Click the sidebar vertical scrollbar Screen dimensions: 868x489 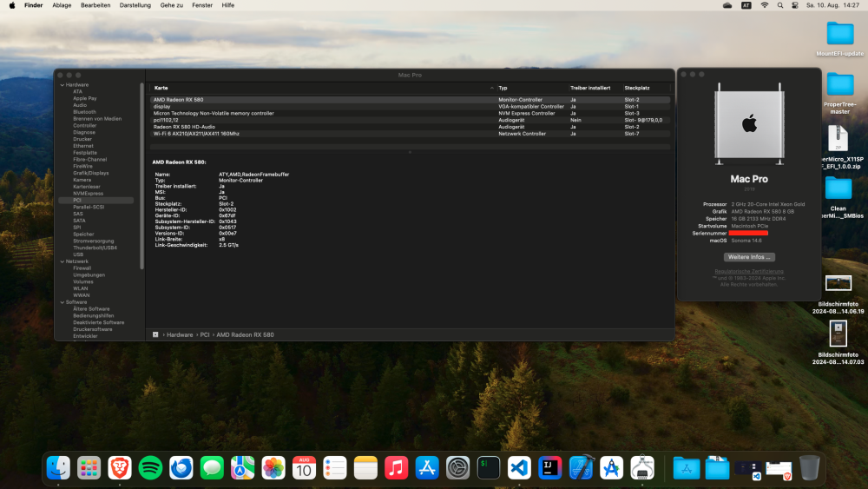142,176
